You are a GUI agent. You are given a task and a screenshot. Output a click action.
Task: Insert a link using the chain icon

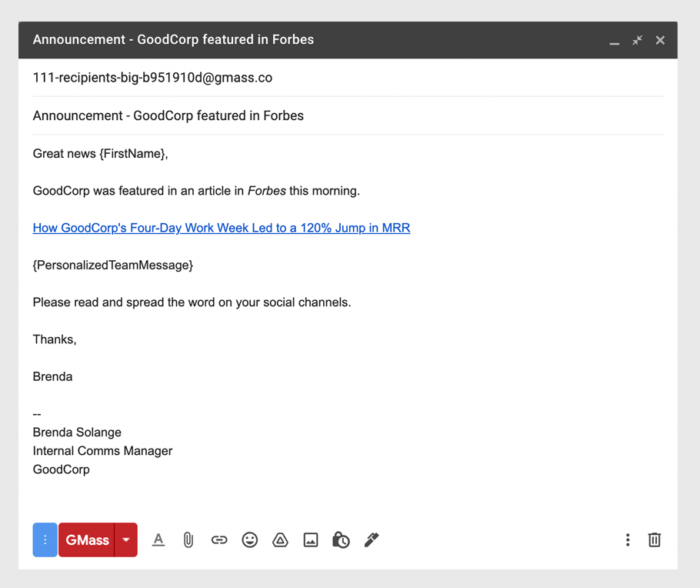click(x=219, y=540)
